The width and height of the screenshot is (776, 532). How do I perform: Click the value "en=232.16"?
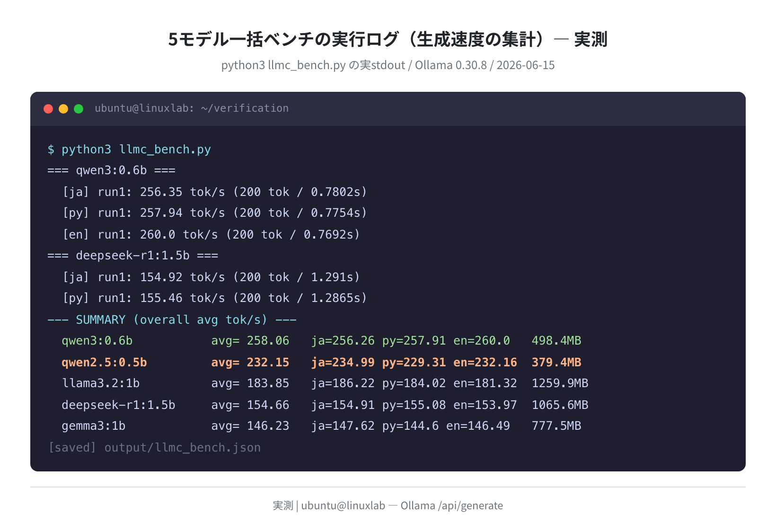click(x=485, y=362)
